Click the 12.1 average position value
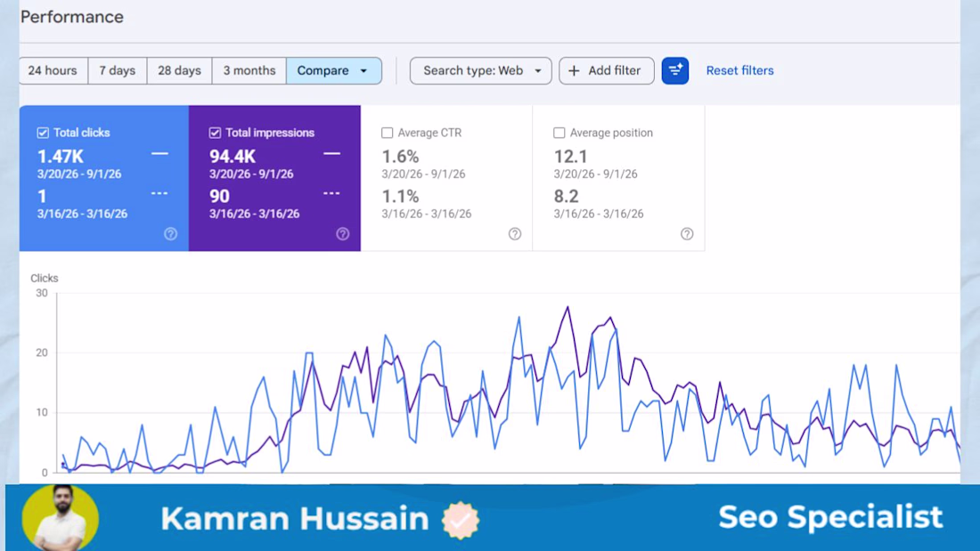Image resolution: width=980 pixels, height=551 pixels. (x=570, y=156)
